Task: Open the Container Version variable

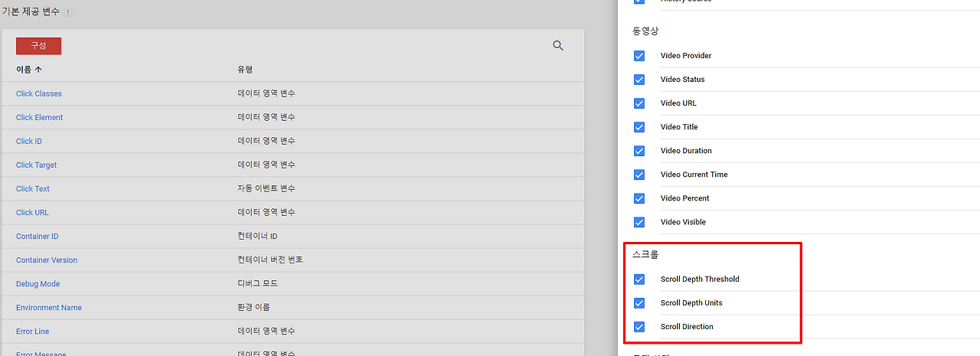Action: point(47,260)
